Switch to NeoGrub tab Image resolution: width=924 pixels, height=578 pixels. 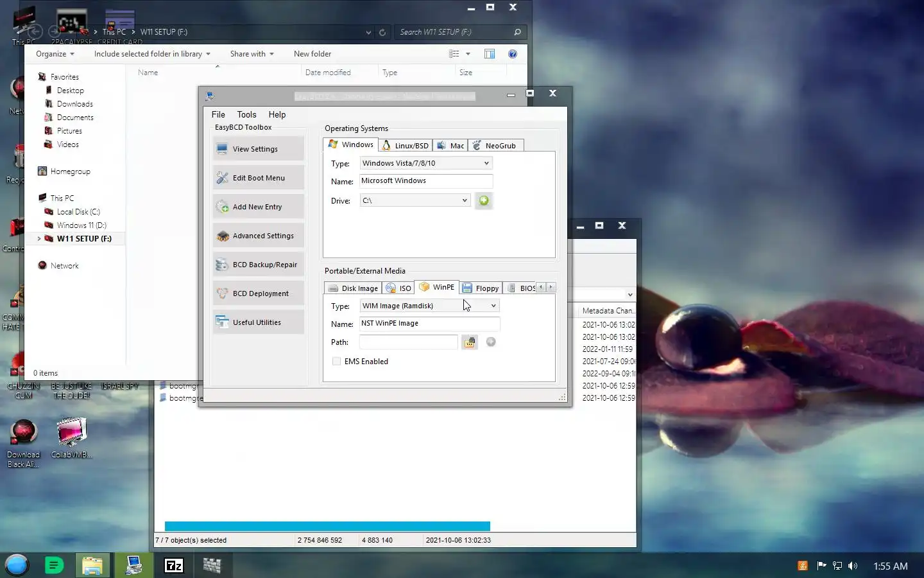click(495, 146)
